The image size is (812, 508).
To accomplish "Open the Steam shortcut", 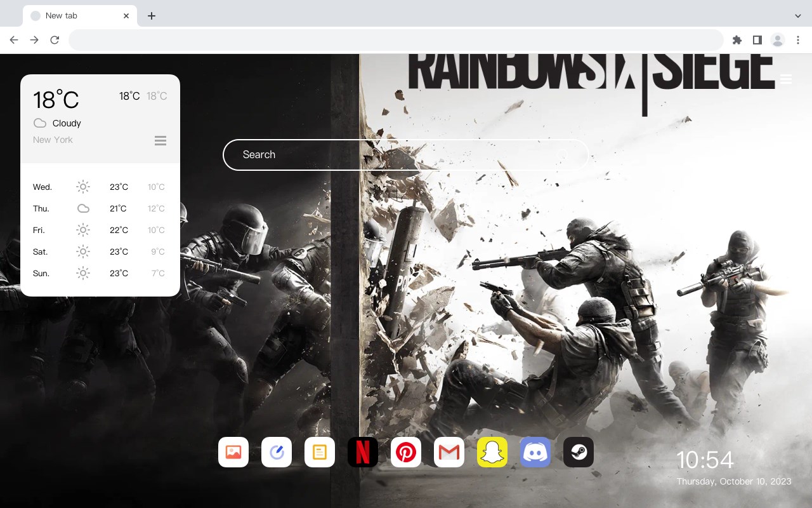I will 579,452.
